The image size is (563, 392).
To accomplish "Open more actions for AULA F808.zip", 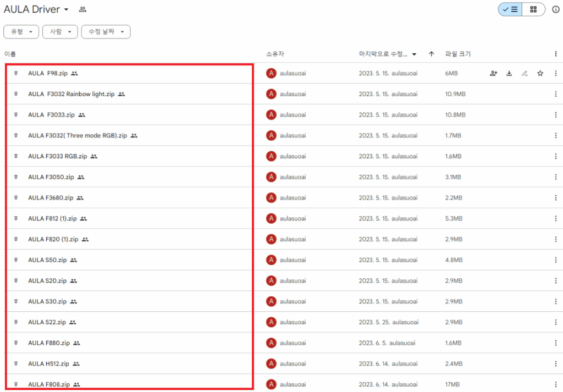I will (555, 384).
